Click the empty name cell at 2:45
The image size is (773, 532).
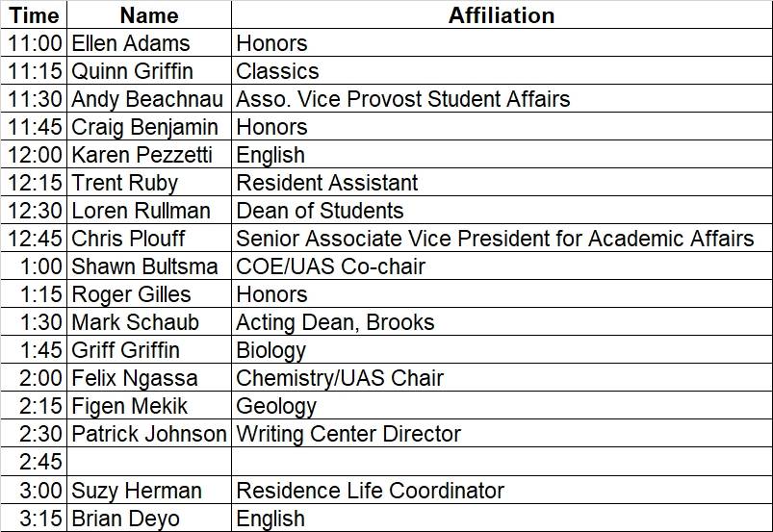click(149, 462)
